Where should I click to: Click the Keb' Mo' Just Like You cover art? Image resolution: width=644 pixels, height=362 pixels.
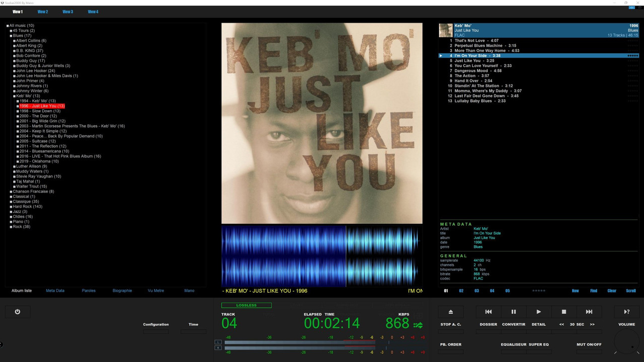coord(322,123)
